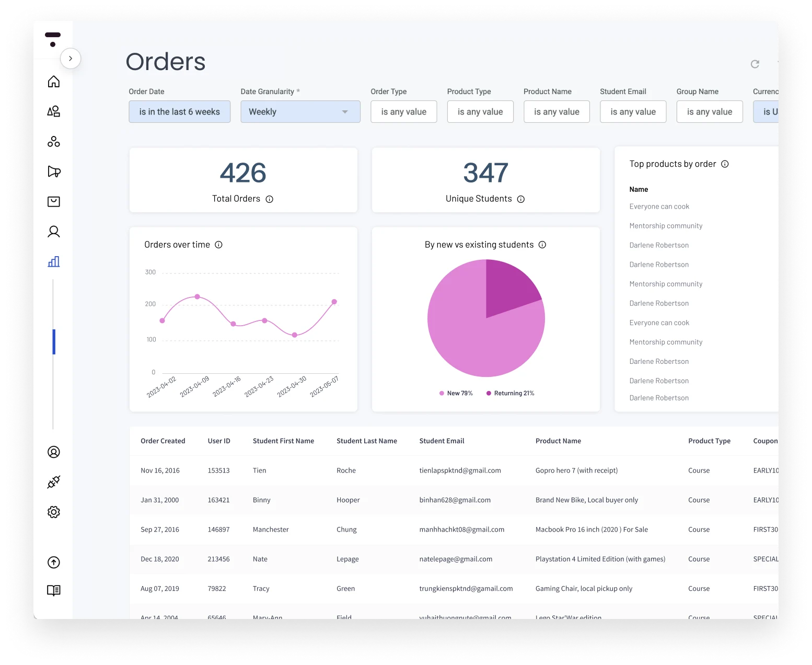Click the 426 Total Orders value
The width and height of the screenshot is (812, 665).
point(243,173)
